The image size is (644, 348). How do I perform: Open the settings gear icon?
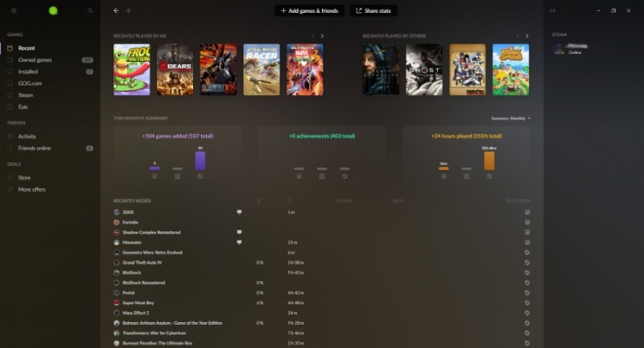(x=14, y=10)
